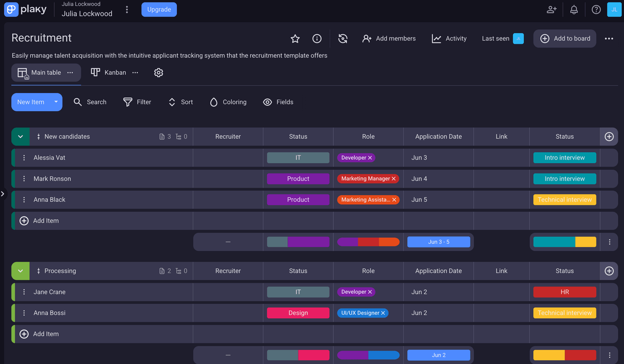Click the automation refresh icon
This screenshot has width=624, height=364.
pyautogui.click(x=343, y=38)
